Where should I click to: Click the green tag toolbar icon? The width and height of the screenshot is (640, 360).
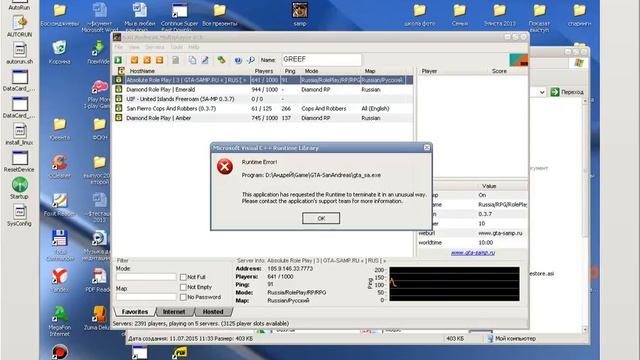point(221,60)
